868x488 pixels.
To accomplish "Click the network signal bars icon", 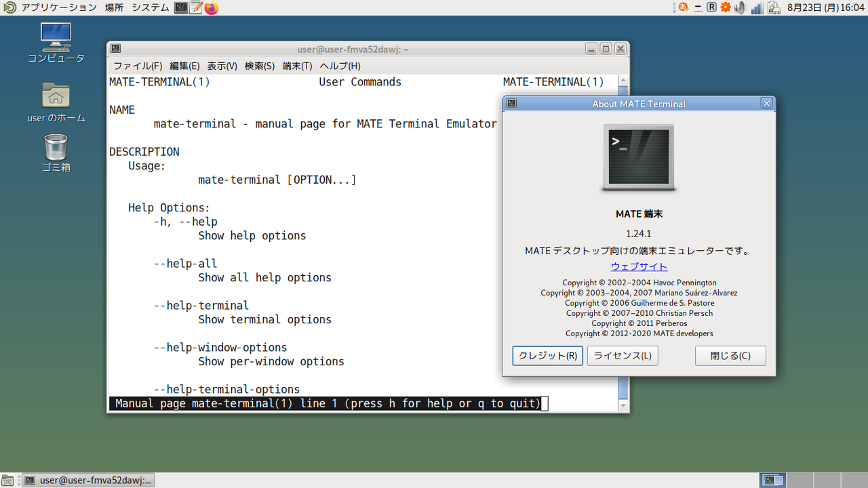I will pyautogui.click(x=757, y=7).
